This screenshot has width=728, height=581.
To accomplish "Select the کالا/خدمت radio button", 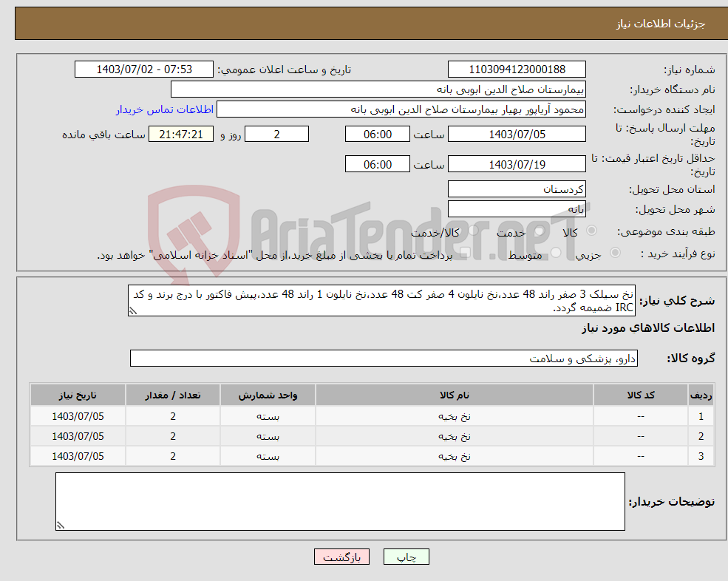I will pyautogui.click(x=473, y=231).
